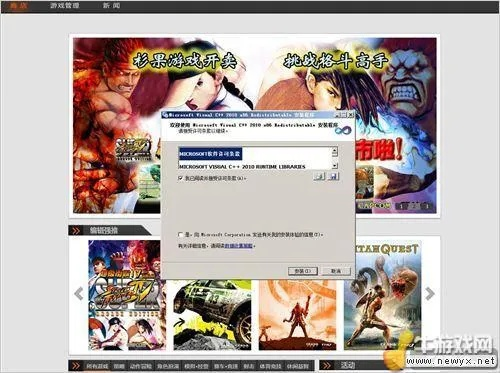Image resolution: width=500 pixels, height=373 pixels.
Task: Tick the accept license terms checkbox
Action: pyautogui.click(x=181, y=178)
